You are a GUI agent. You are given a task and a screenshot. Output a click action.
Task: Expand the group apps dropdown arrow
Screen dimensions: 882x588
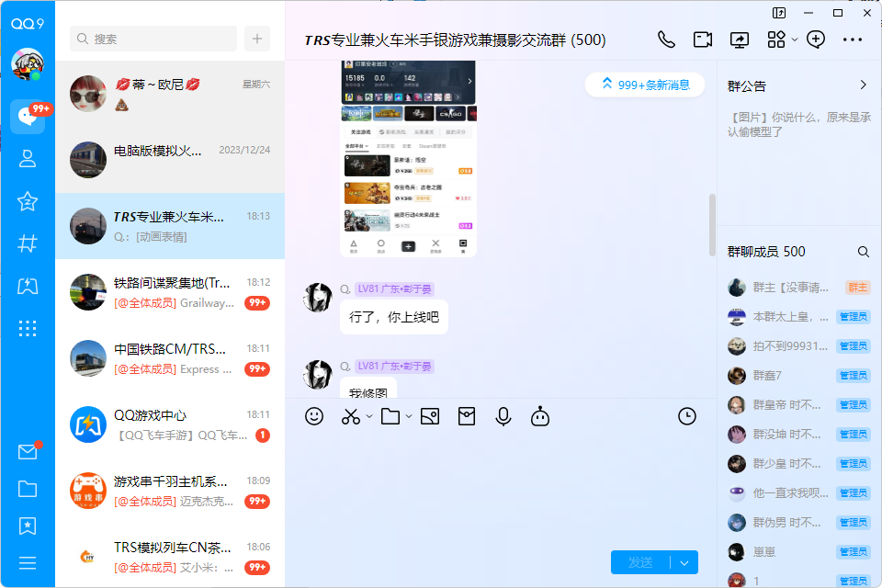[794, 40]
